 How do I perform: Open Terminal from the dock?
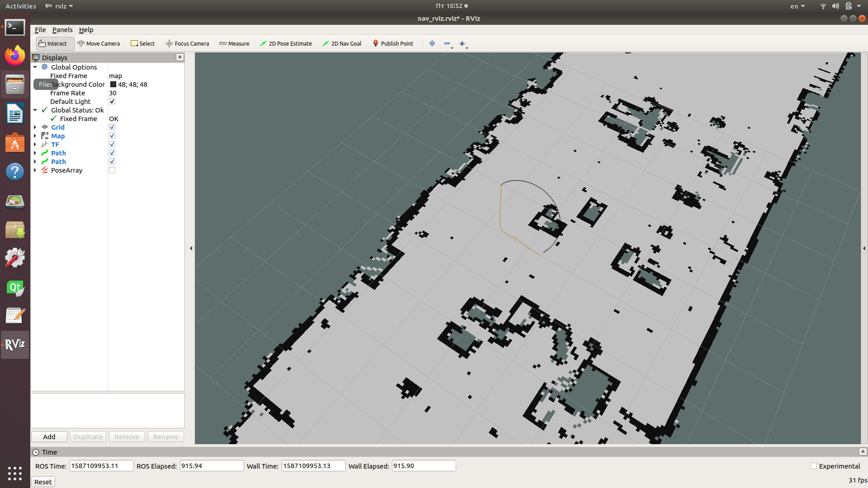(15, 28)
